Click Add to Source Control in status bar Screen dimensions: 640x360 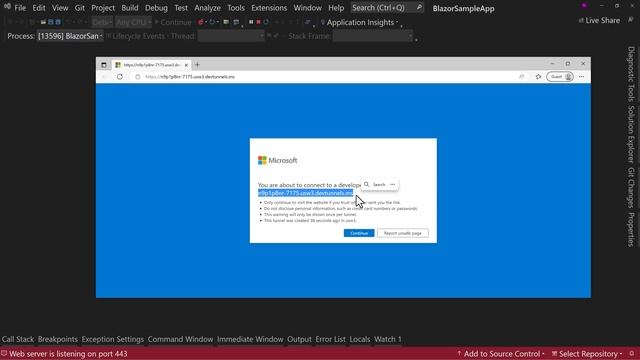[x=501, y=354]
